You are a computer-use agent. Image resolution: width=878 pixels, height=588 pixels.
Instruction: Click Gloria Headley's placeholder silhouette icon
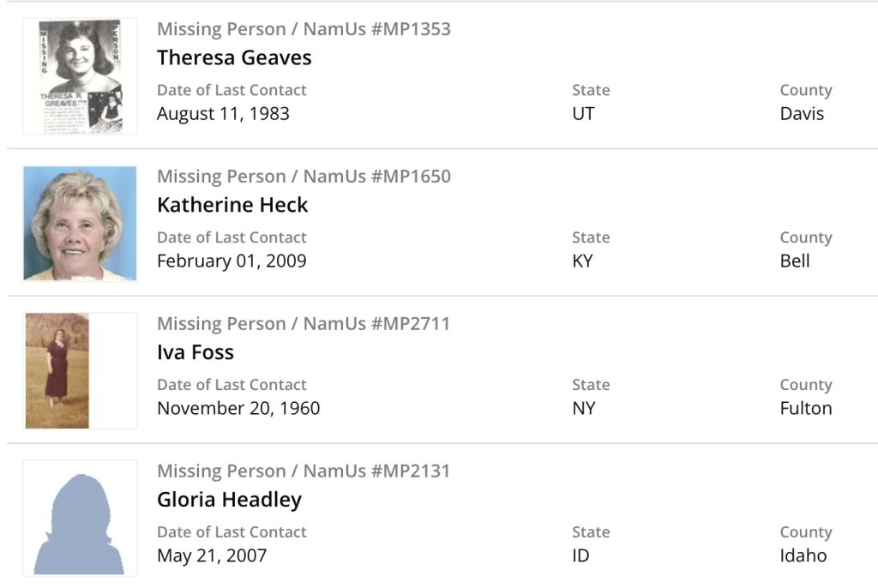point(80,518)
